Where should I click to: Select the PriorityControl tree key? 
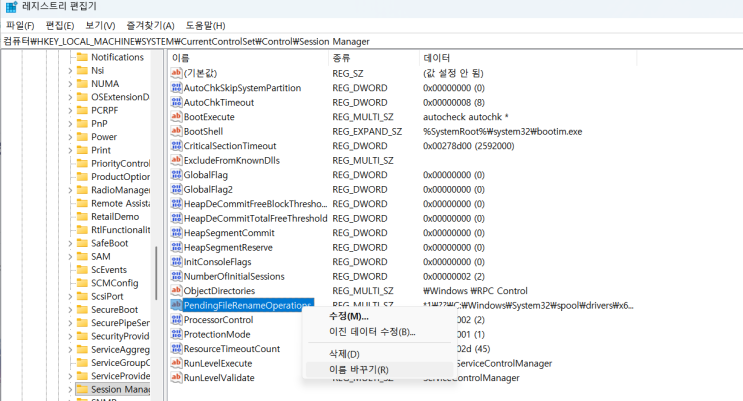[120, 164]
